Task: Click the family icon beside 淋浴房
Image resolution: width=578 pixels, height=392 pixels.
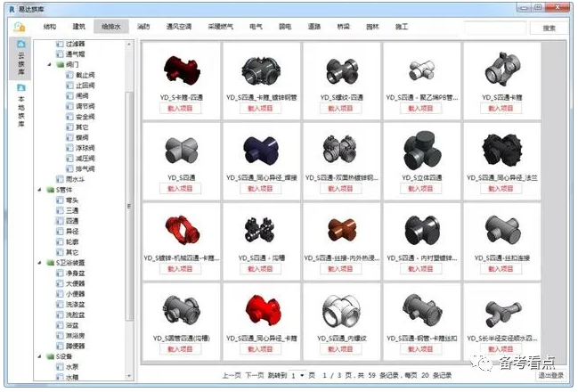Action: (x=60, y=336)
